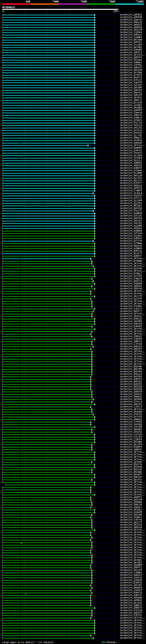This screenshot has height=644, width=146.
Task: Click the UniRef100_Q6B8T7 entry
Action: coord(131,256)
